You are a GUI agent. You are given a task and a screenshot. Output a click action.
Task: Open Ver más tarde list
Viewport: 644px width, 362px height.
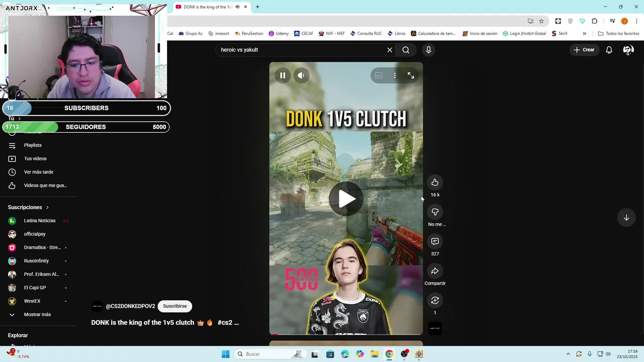[x=39, y=172]
